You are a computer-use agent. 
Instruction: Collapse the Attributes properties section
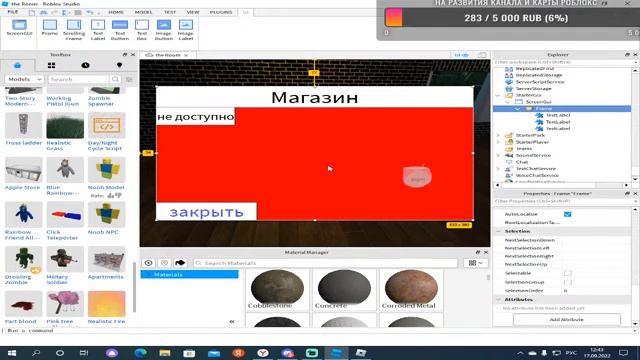click(498, 299)
